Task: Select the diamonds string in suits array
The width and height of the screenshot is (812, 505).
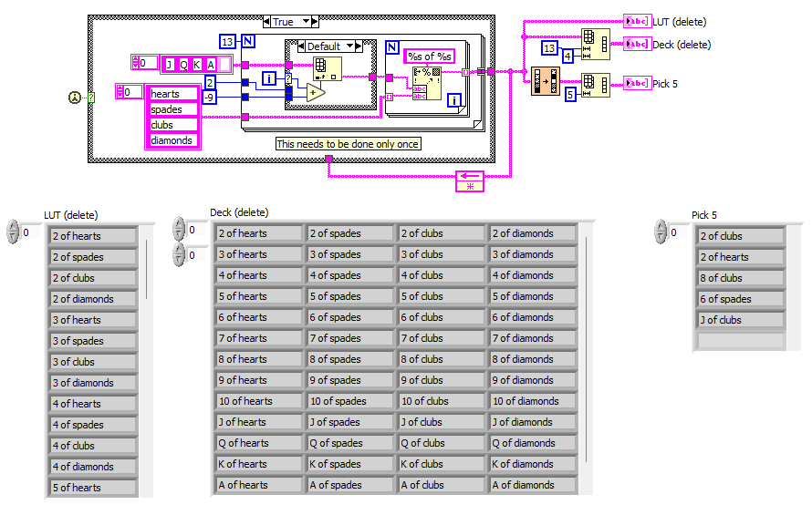Action: [173, 140]
